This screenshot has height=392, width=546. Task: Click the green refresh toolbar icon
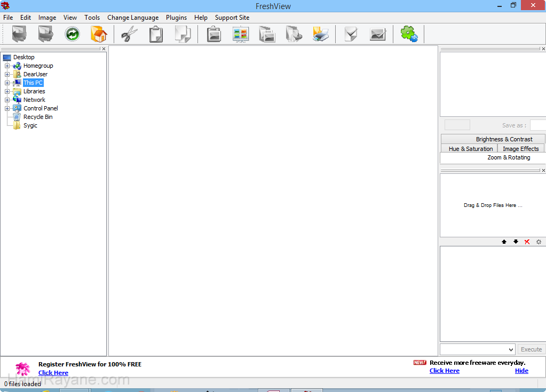(72, 35)
